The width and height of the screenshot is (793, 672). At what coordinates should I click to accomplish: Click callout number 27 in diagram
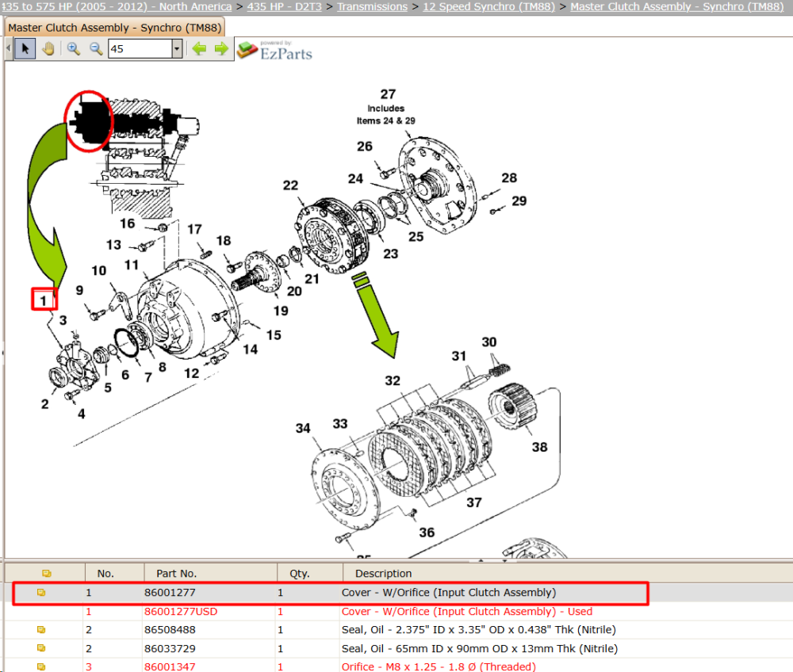[x=388, y=94]
